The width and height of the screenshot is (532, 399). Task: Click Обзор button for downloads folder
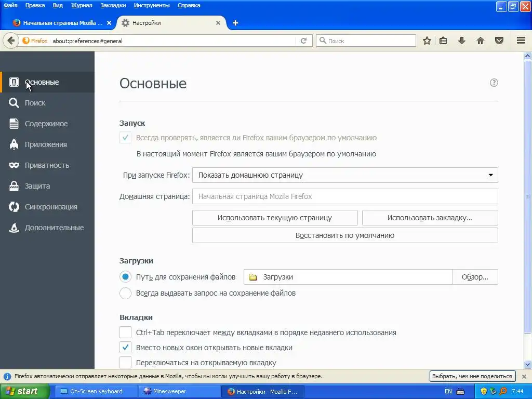[x=475, y=277]
